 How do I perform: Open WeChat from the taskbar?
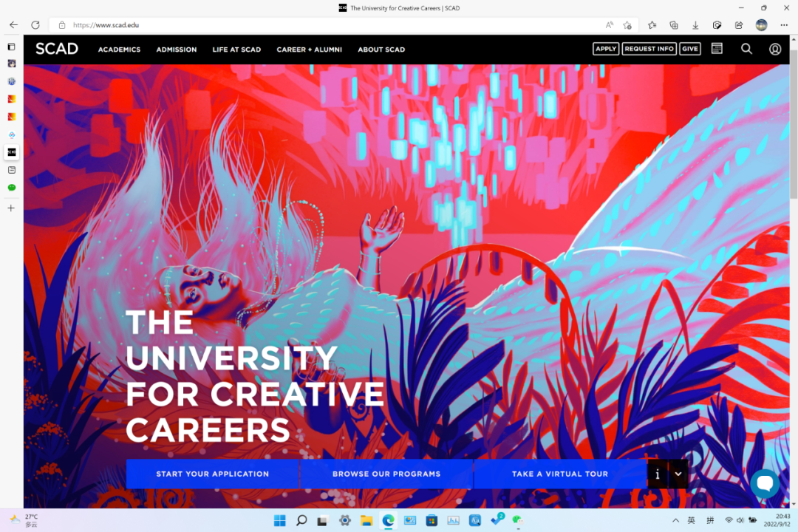point(518,520)
